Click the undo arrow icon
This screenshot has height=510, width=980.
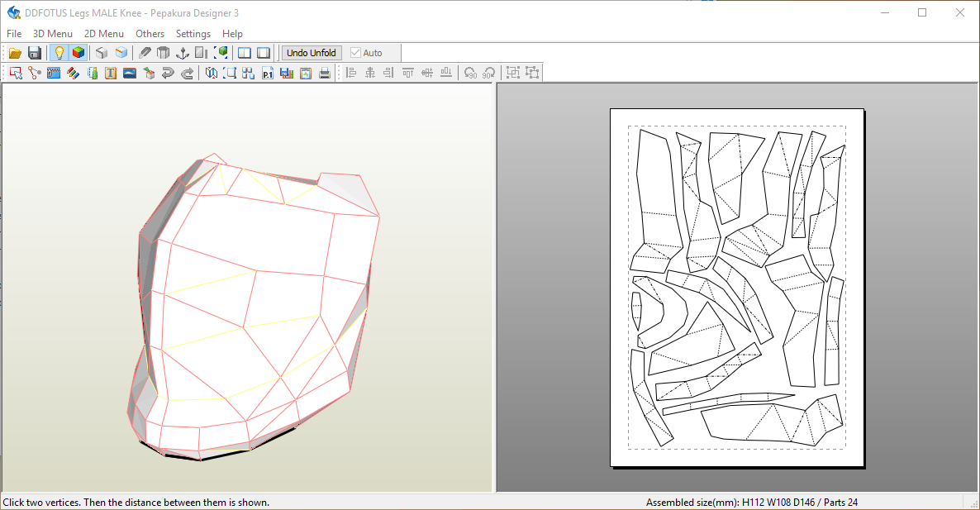click(x=168, y=73)
